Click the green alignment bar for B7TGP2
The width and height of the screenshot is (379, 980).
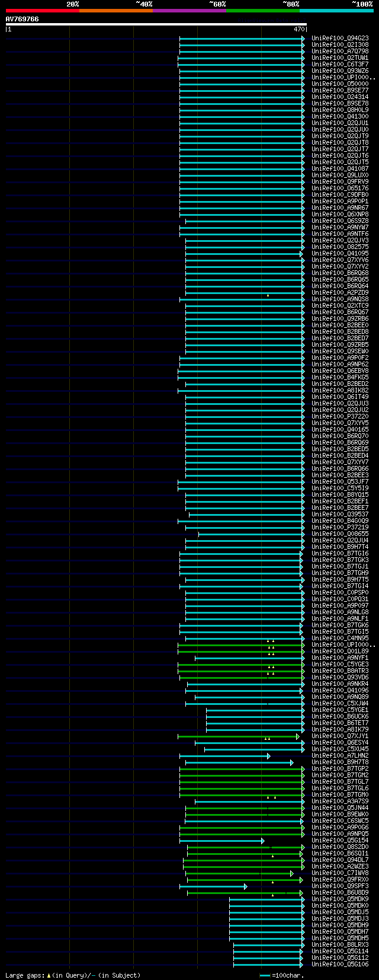[242, 769]
